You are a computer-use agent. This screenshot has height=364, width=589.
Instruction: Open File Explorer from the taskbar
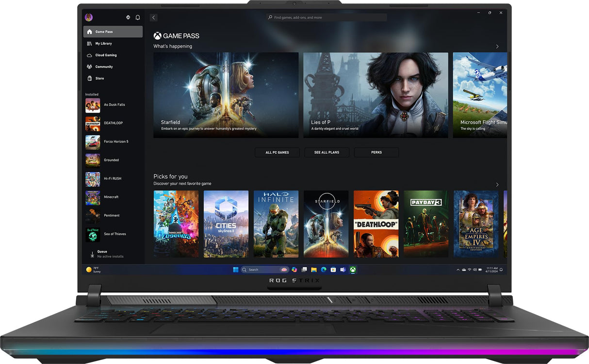point(314,269)
